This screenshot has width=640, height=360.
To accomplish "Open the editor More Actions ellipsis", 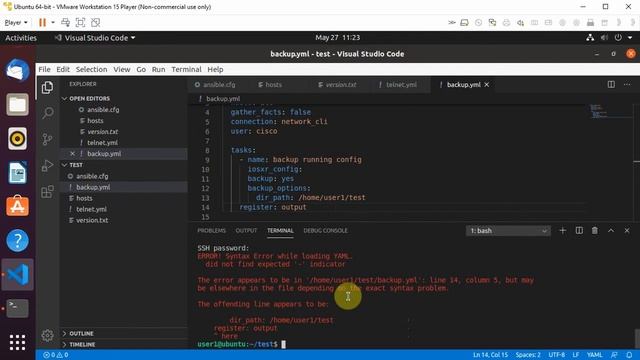I will [627, 84].
